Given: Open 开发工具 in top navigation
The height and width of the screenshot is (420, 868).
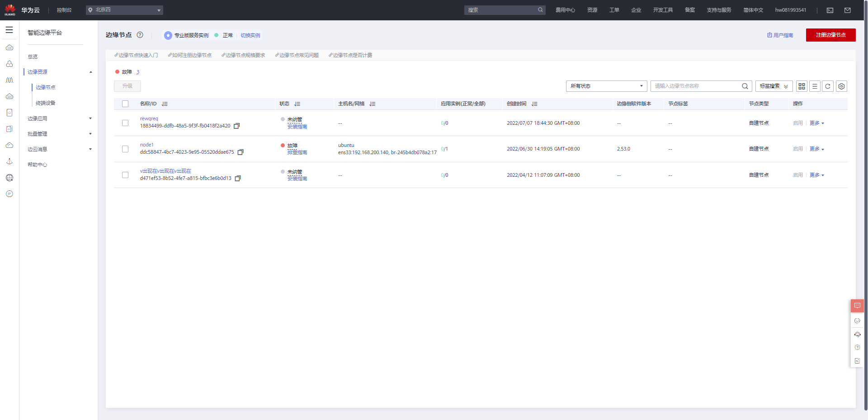Looking at the screenshot, I should 663,10.
